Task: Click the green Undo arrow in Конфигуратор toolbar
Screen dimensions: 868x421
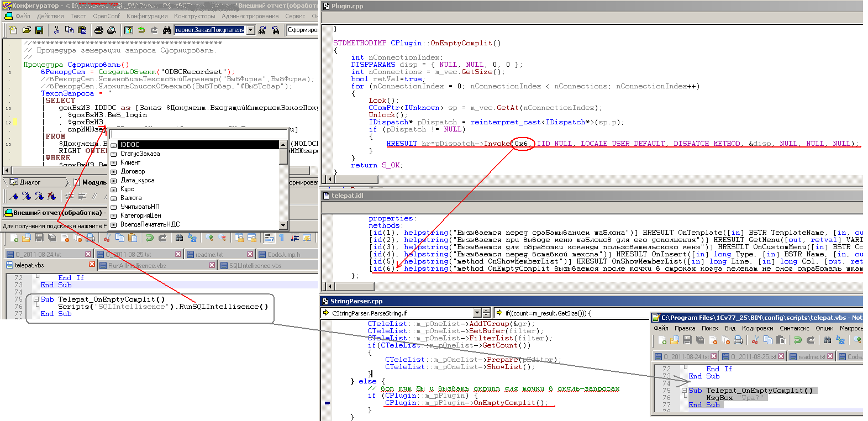Action: pos(141,30)
